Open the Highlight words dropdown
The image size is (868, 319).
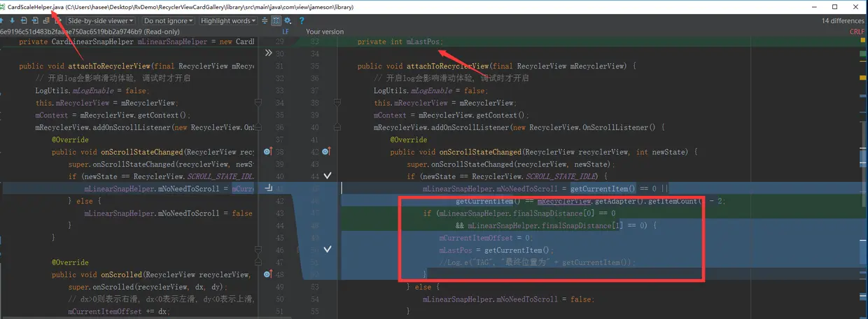[x=228, y=21]
